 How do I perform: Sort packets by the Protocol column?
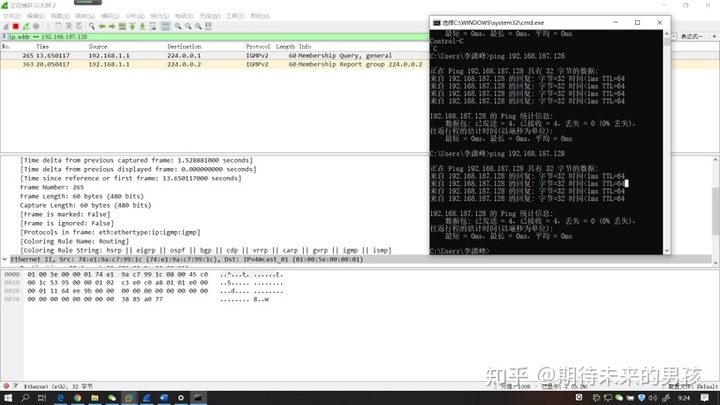coord(258,47)
